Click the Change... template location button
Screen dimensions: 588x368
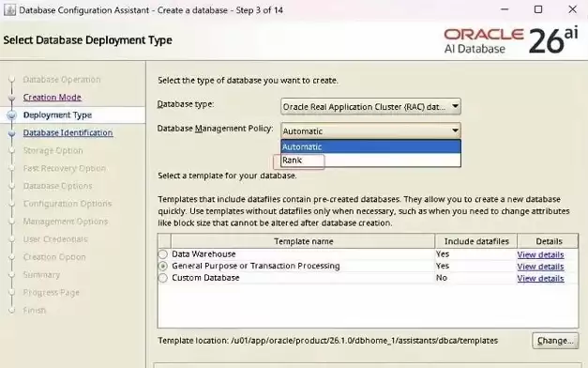[x=555, y=341]
